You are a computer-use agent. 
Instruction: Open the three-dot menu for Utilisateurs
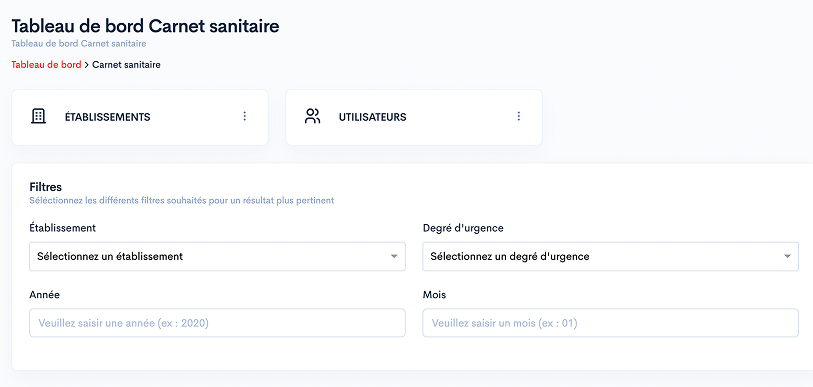click(x=518, y=116)
